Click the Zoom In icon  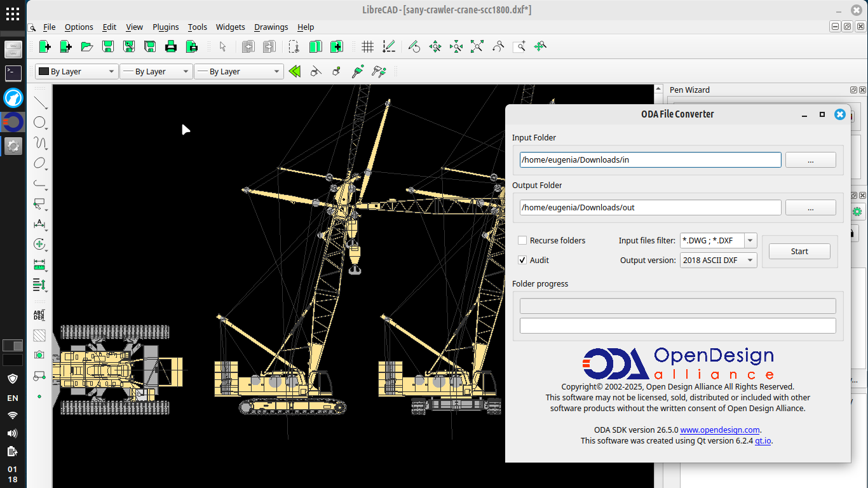point(435,46)
